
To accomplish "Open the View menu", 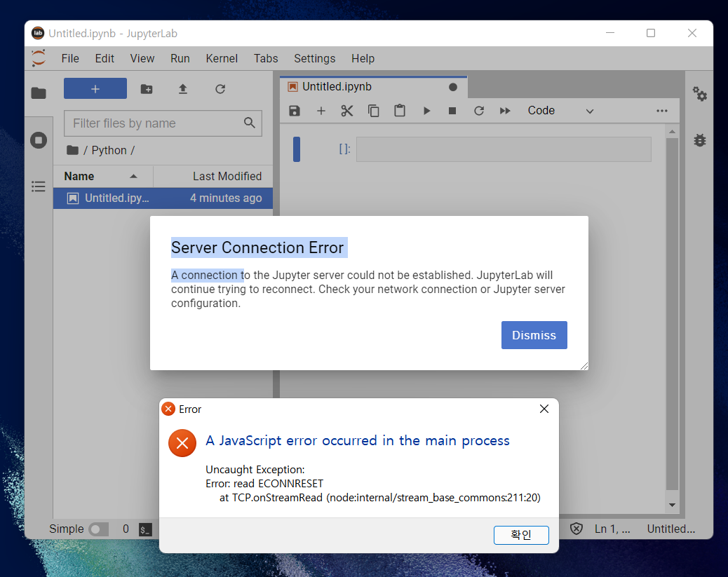I will [142, 58].
